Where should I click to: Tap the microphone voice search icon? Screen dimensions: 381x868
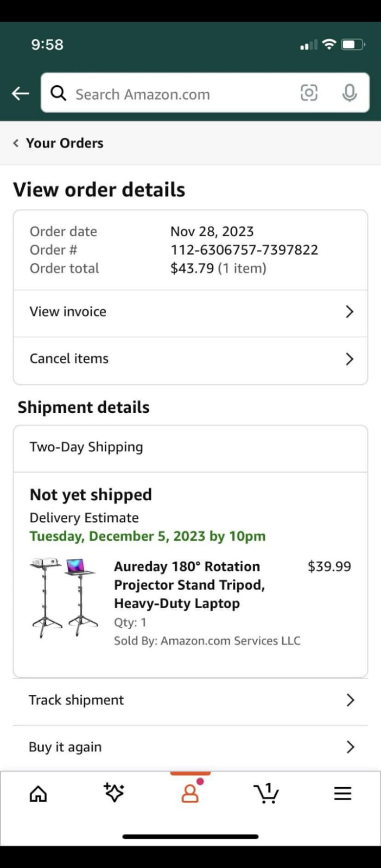pyautogui.click(x=350, y=93)
